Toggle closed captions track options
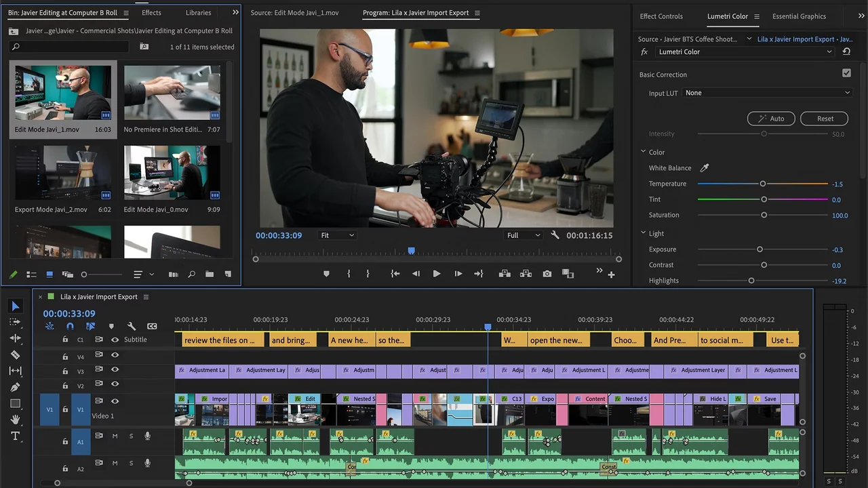868x488 pixels. click(152, 326)
